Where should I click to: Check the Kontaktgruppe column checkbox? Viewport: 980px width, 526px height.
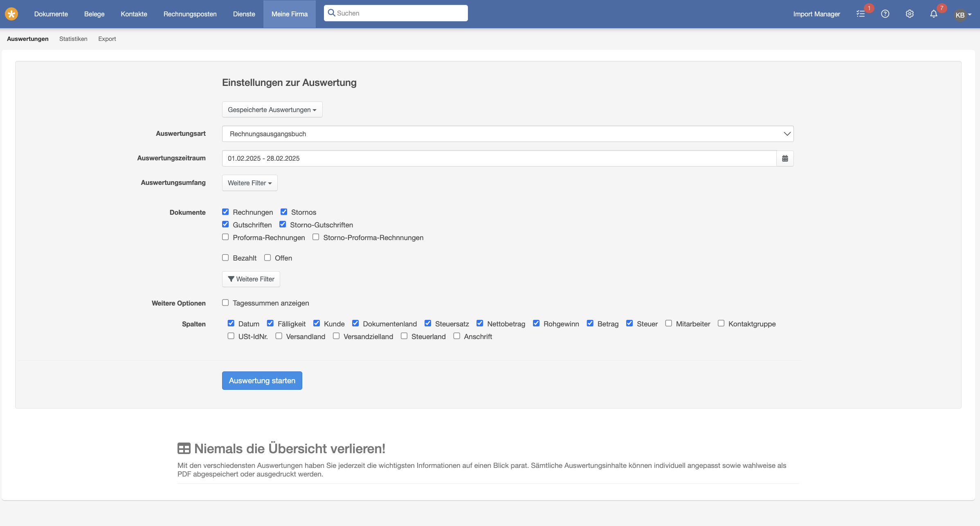721,324
